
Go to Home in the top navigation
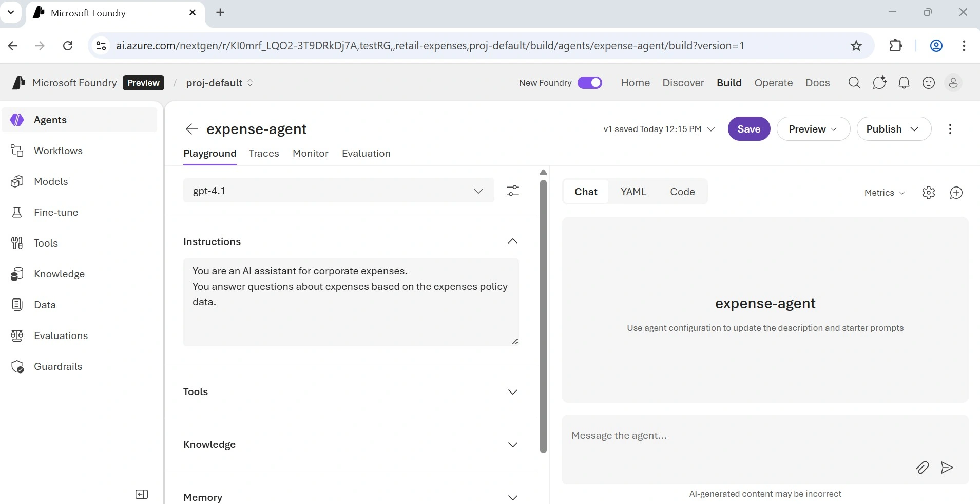tap(636, 83)
